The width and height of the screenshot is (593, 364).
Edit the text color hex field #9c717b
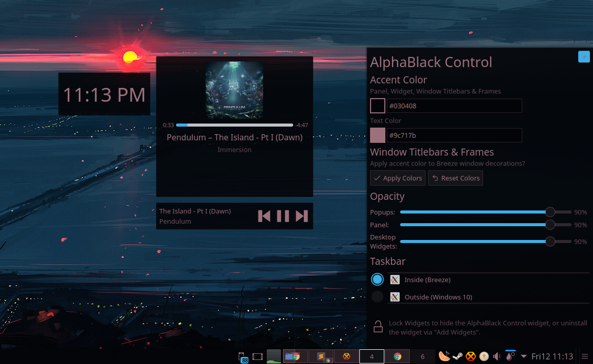454,135
